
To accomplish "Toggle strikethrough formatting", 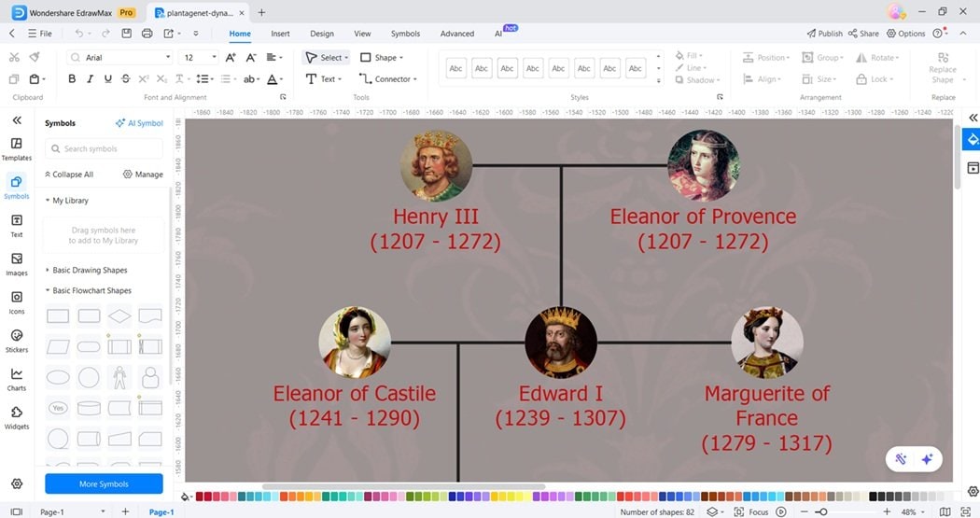I will point(126,78).
